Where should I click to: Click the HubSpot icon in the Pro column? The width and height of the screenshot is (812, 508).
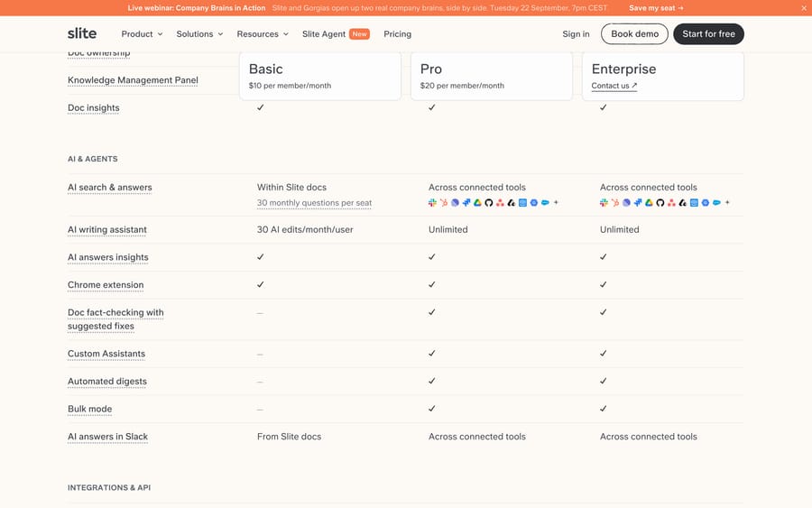(444, 202)
